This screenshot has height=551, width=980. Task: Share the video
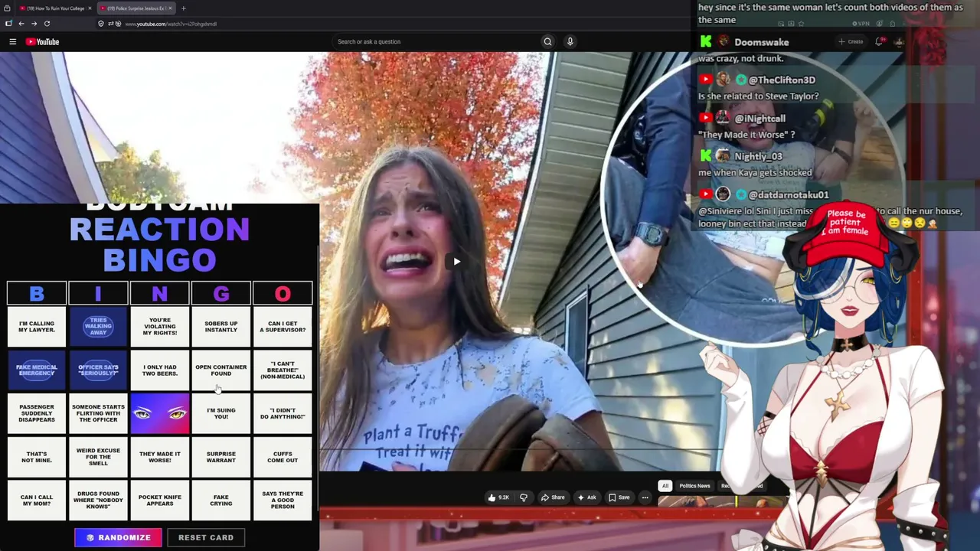553,497
